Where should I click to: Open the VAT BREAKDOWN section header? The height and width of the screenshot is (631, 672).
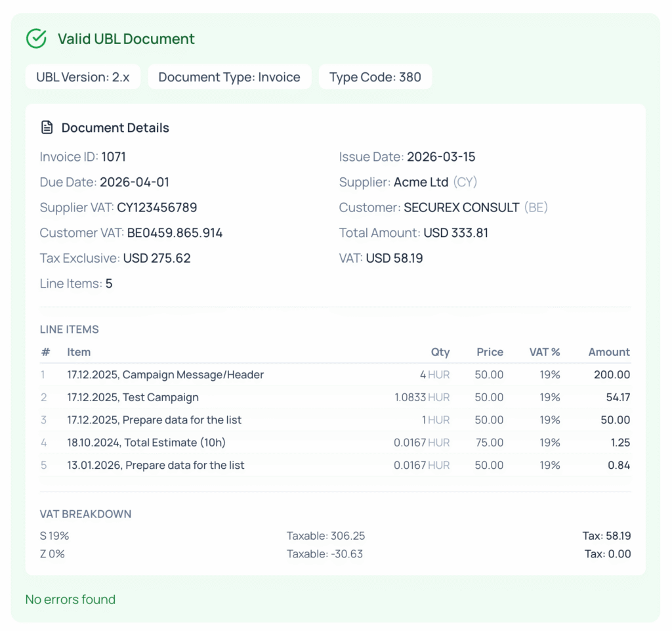[85, 514]
